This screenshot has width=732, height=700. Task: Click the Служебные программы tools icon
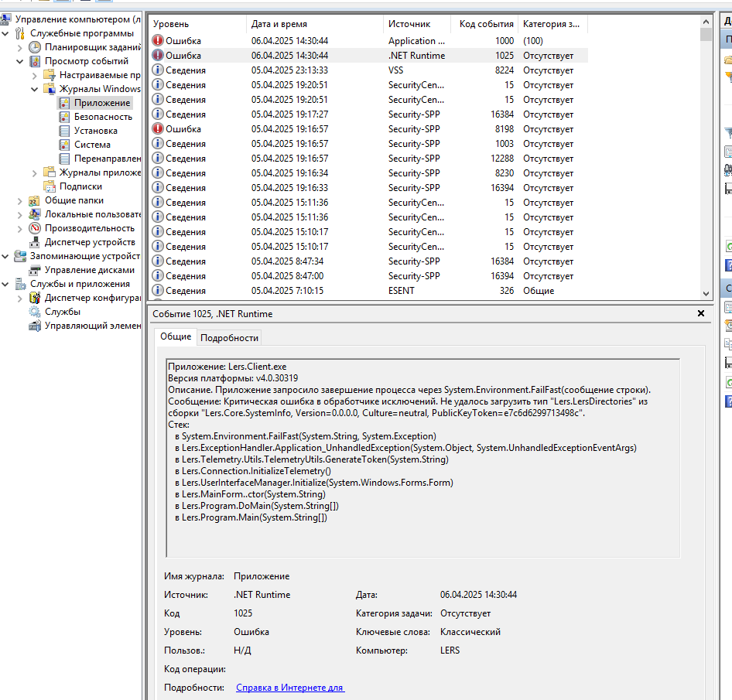[20, 33]
